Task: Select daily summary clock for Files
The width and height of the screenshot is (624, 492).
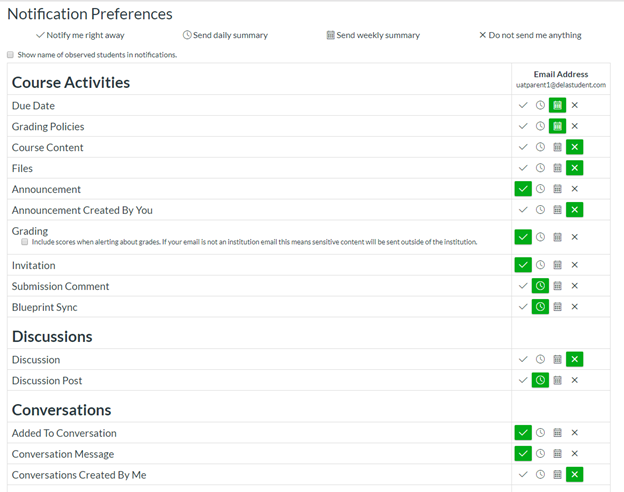Action: (540, 168)
